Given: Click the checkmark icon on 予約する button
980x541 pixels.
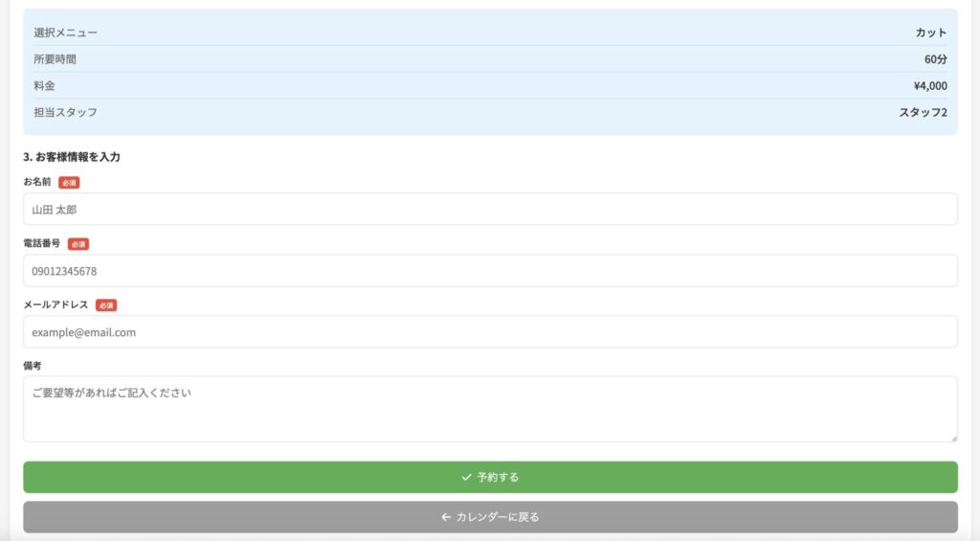Looking at the screenshot, I should pyautogui.click(x=466, y=477).
